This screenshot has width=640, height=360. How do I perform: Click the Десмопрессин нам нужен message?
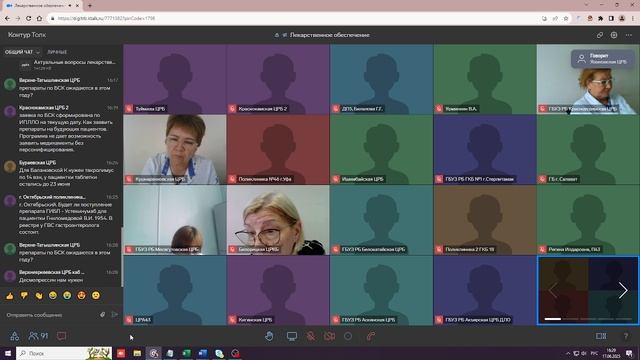[51, 280]
